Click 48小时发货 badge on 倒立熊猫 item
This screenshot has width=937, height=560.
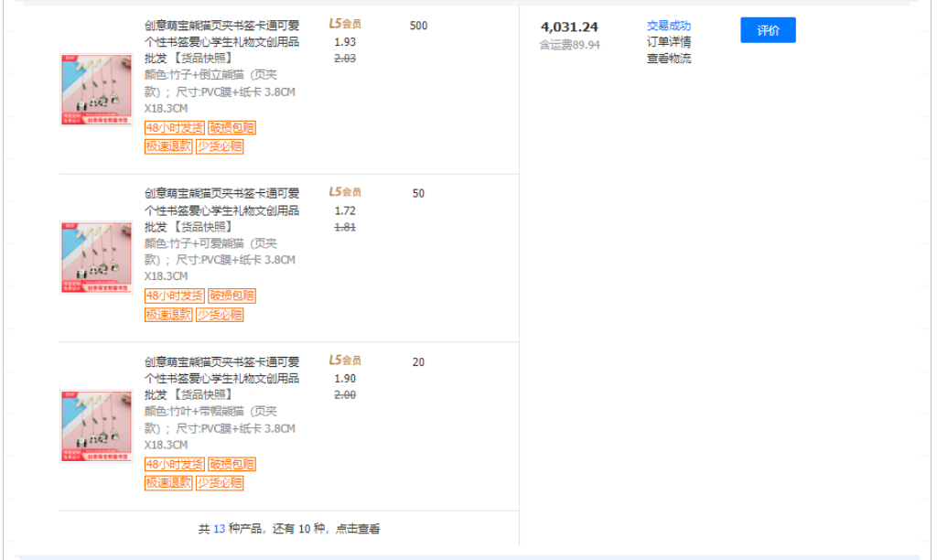click(x=174, y=128)
